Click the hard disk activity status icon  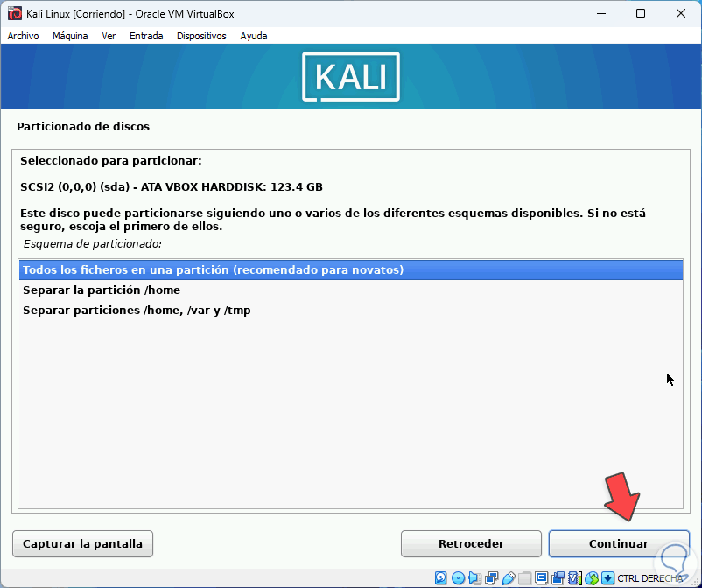[440, 577]
